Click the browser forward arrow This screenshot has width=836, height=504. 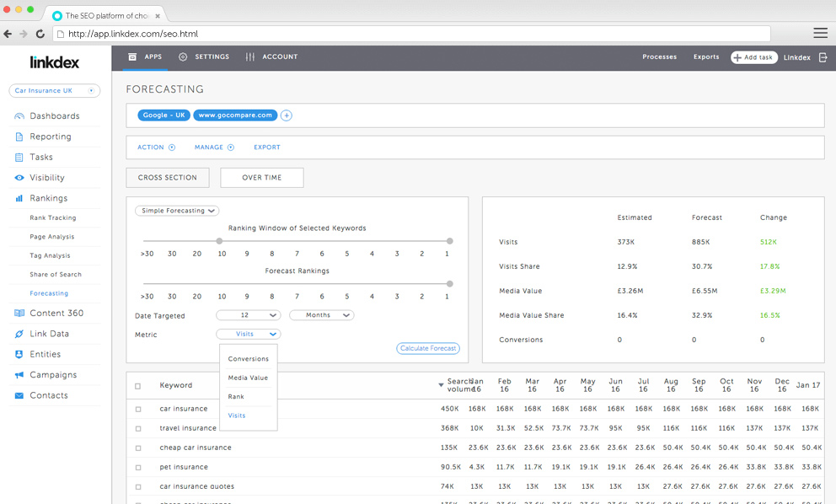[x=24, y=34]
